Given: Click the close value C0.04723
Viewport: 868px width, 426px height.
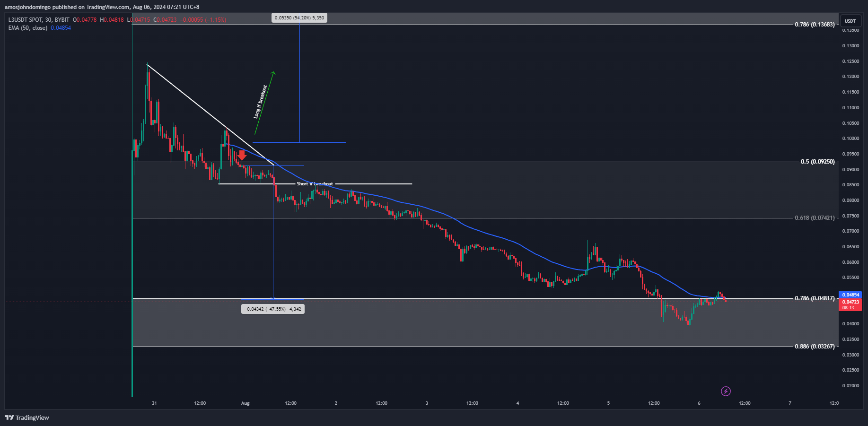Looking at the screenshot, I should 165,20.
